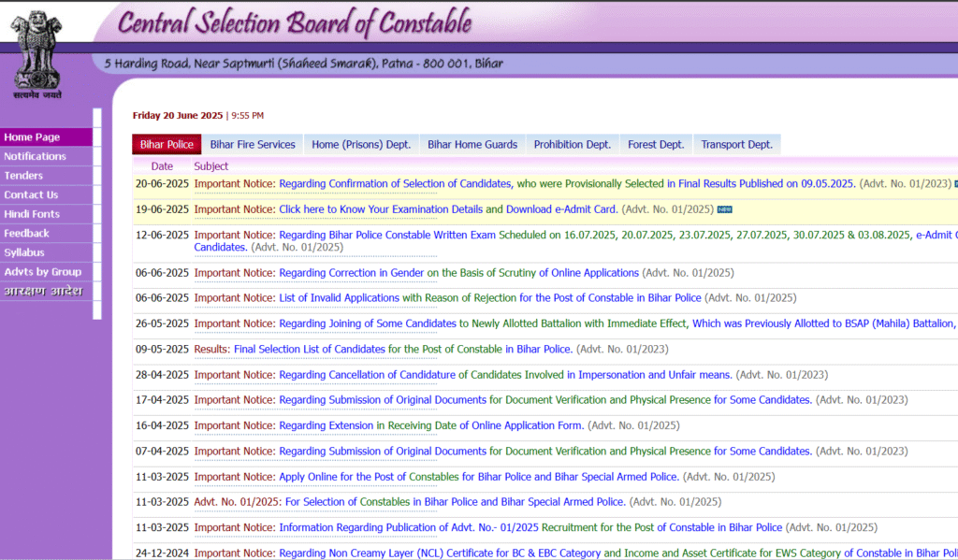Click the 'Friday 20 June 2025' date text
The image size is (958, 560).
[178, 115]
